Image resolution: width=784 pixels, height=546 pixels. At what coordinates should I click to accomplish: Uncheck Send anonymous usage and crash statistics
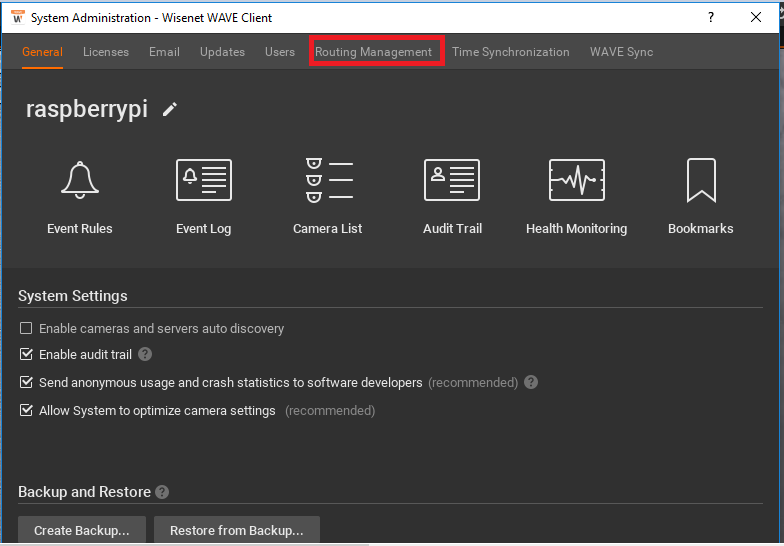pyautogui.click(x=26, y=382)
